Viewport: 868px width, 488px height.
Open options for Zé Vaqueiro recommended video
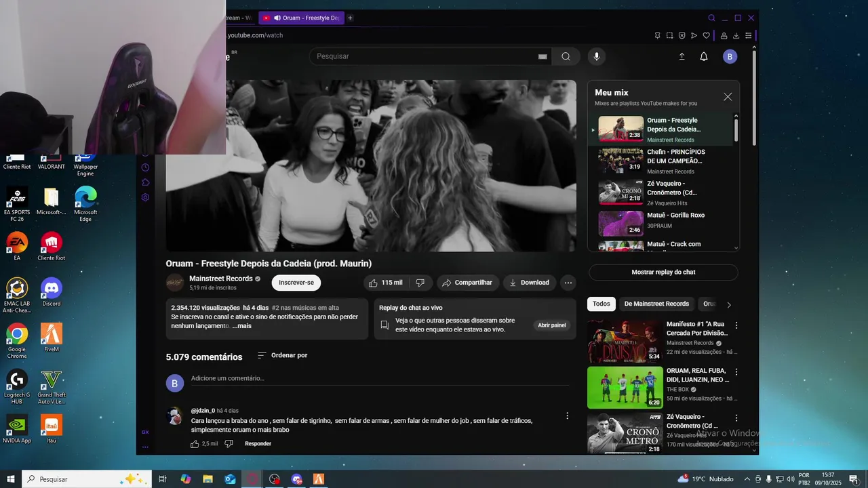click(736, 418)
